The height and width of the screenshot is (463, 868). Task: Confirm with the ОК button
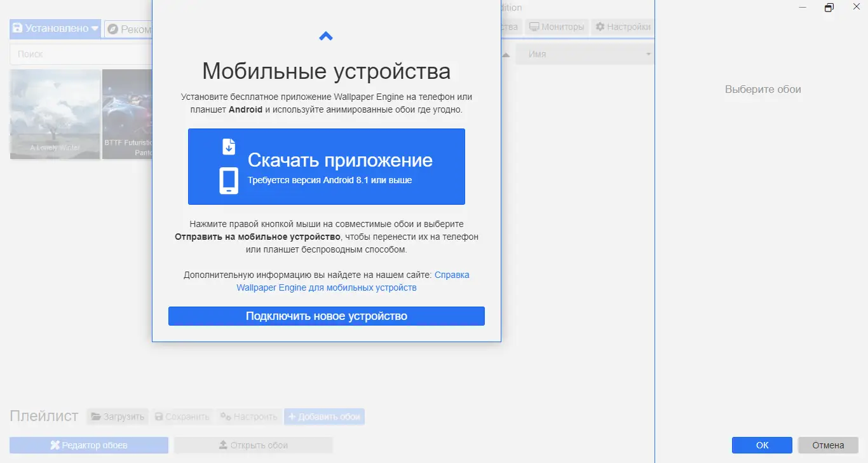(761, 445)
